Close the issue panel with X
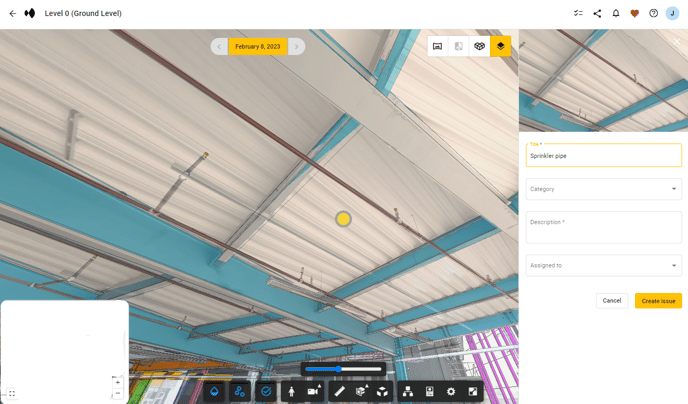This screenshot has width=688, height=404. 677,41
